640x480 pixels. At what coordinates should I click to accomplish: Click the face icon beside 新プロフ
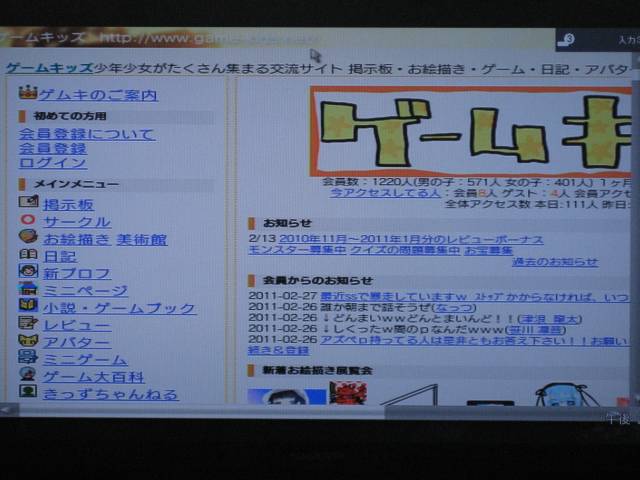(28, 273)
